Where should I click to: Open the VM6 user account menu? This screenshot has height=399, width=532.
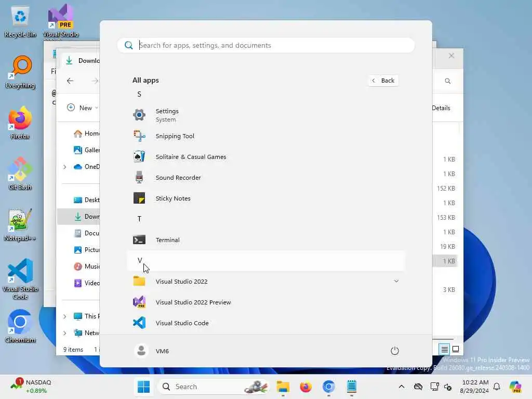151,351
